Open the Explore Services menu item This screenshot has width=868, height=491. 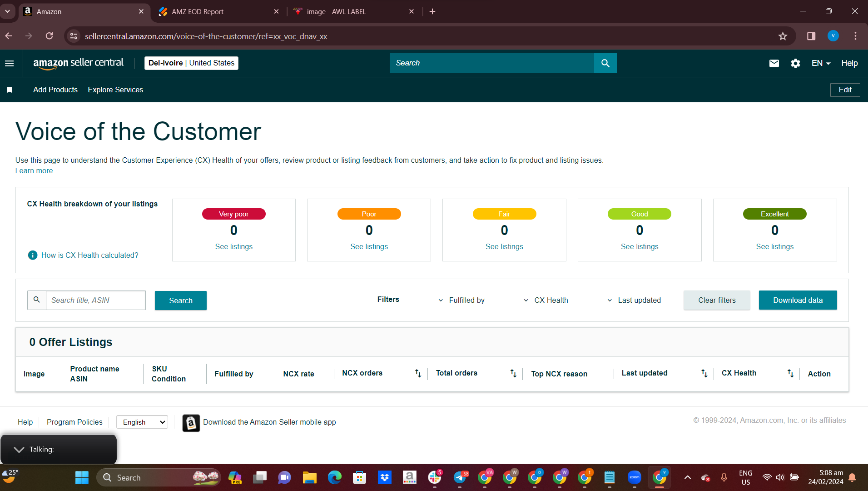(115, 90)
